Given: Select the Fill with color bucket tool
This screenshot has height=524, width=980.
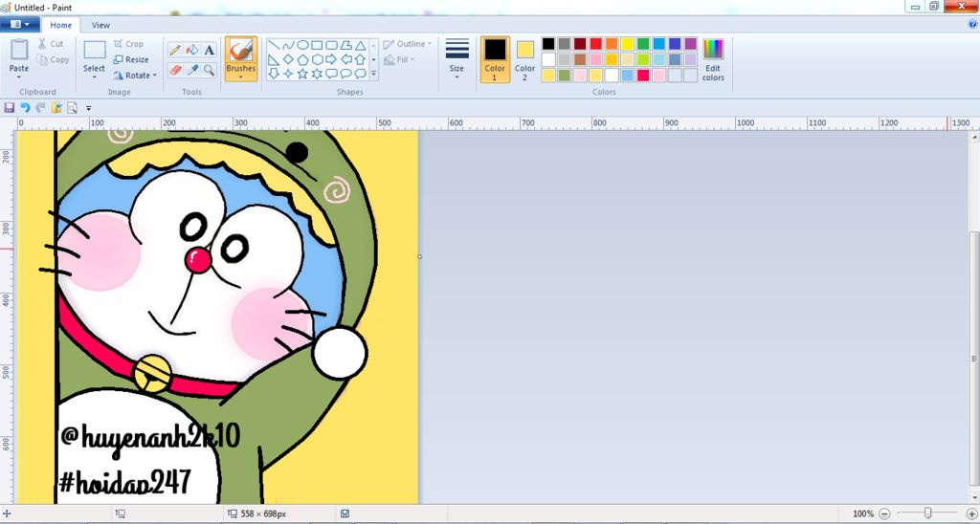Looking at the screenshot, I should [x=192, y=50].
